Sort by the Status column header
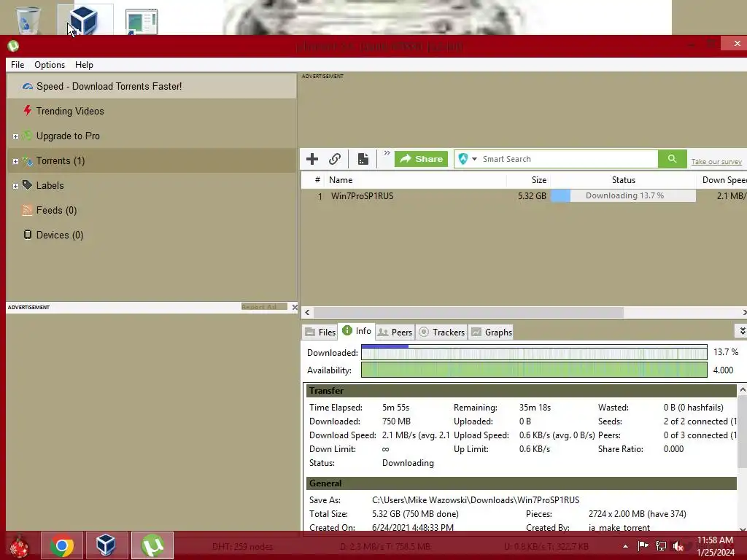747x560 pixels. [x=623, y=180]
